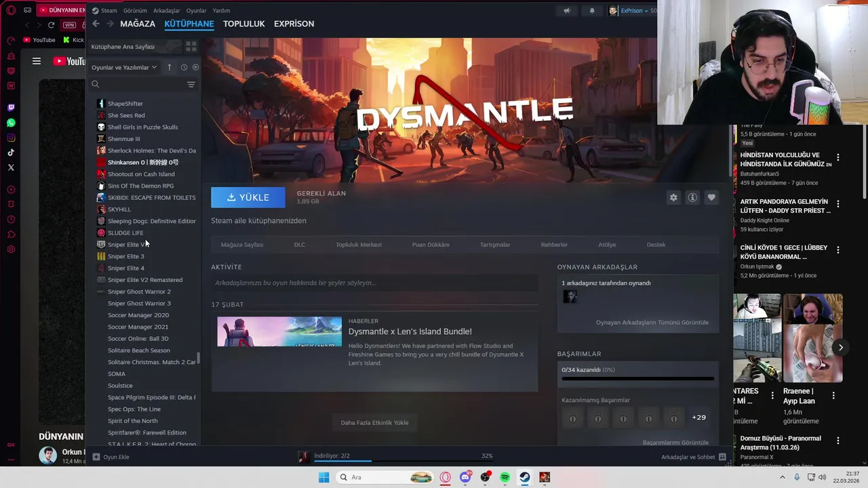868x488 pixels.
Task: Go back in Steam navigation
Action: tap(96, 24)
